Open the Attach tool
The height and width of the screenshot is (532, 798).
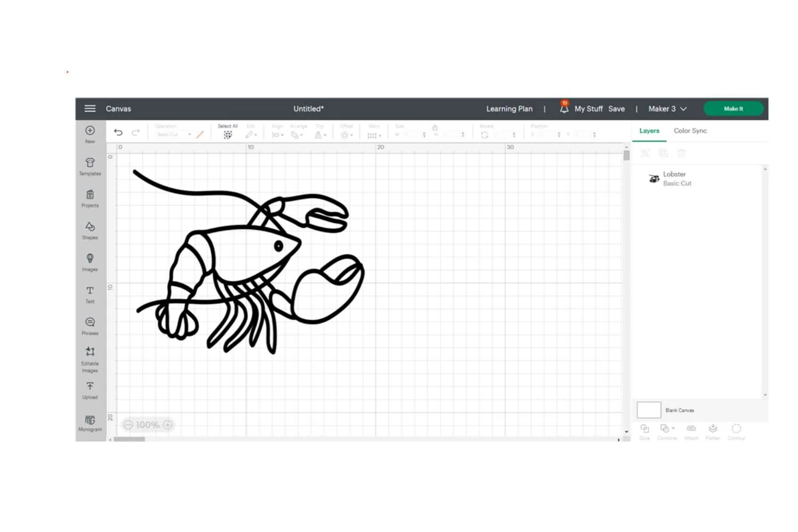(x=691, y=430)
